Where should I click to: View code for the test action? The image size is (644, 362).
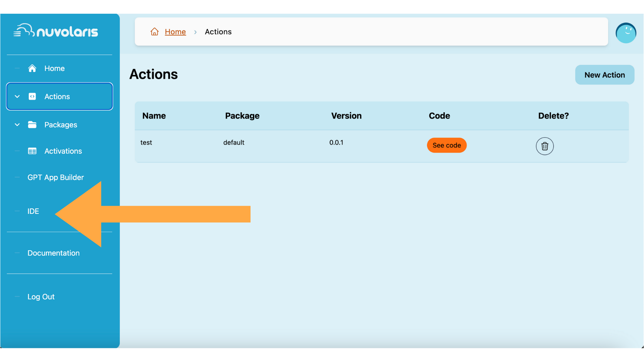click(x=447, y=145)
